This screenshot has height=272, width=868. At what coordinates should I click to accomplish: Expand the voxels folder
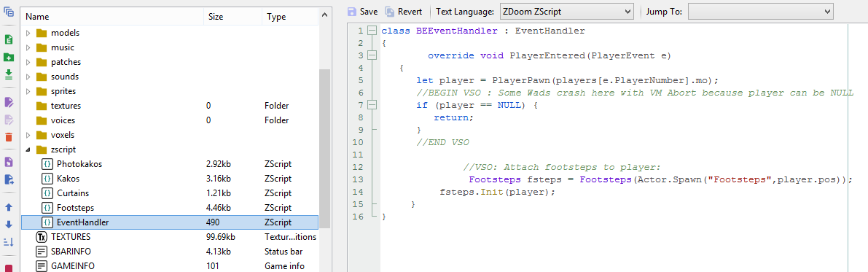[28, 135]
